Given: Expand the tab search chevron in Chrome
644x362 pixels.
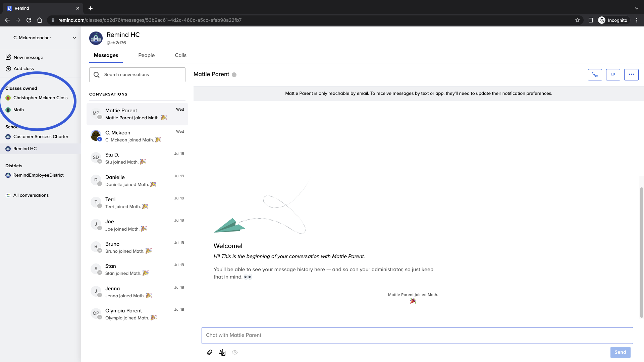Looking at the screenshot, I should click(636, 8).
